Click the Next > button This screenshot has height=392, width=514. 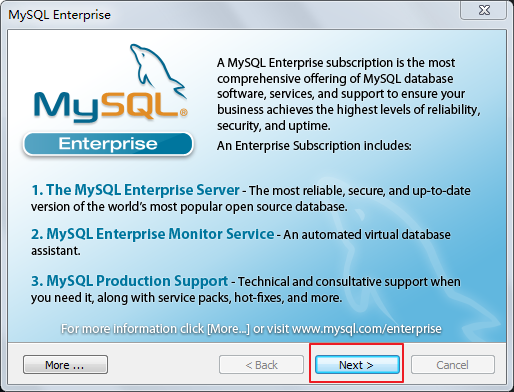(x=357, y=365)
